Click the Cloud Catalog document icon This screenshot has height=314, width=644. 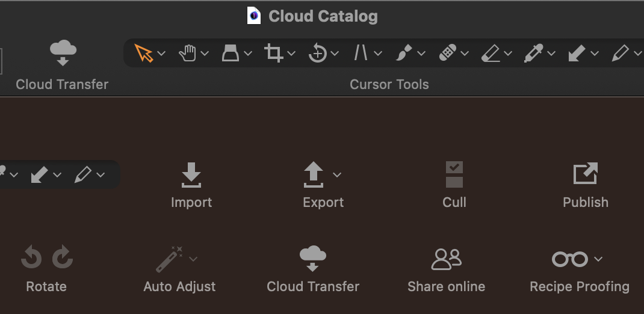pyautogui.click(x=254, y=16)
